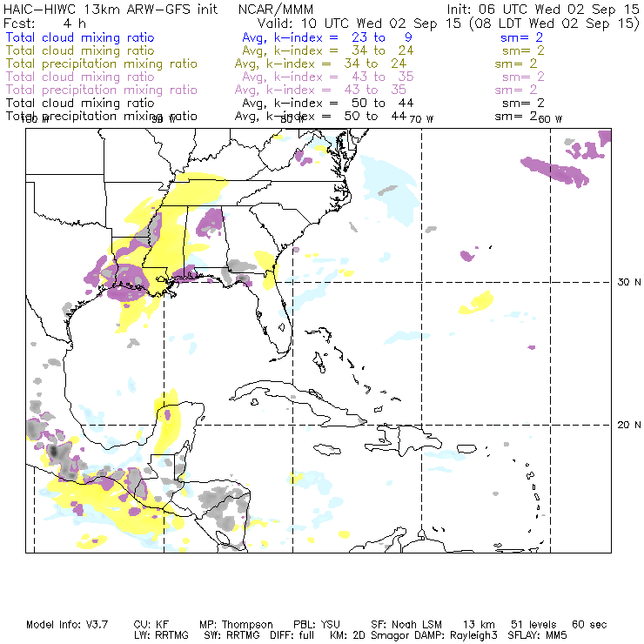Viewport: 644px width, 644px height.
Task: Click the purple 'Total precipitation mixing ratio' legend line
Action: (x=102, y=90)
